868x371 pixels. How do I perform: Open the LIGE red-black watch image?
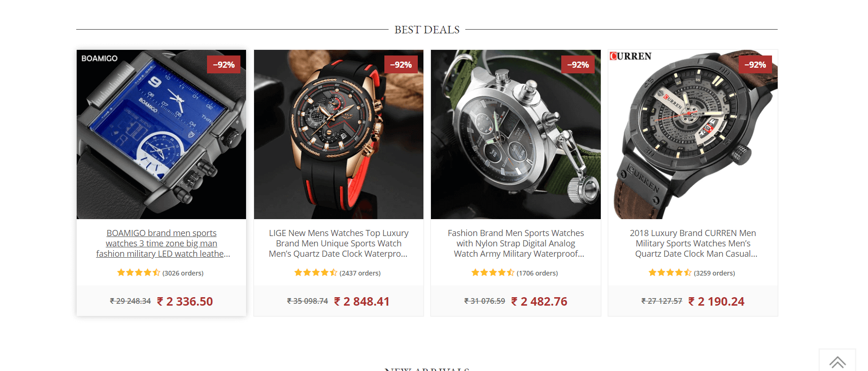point(339,134)
